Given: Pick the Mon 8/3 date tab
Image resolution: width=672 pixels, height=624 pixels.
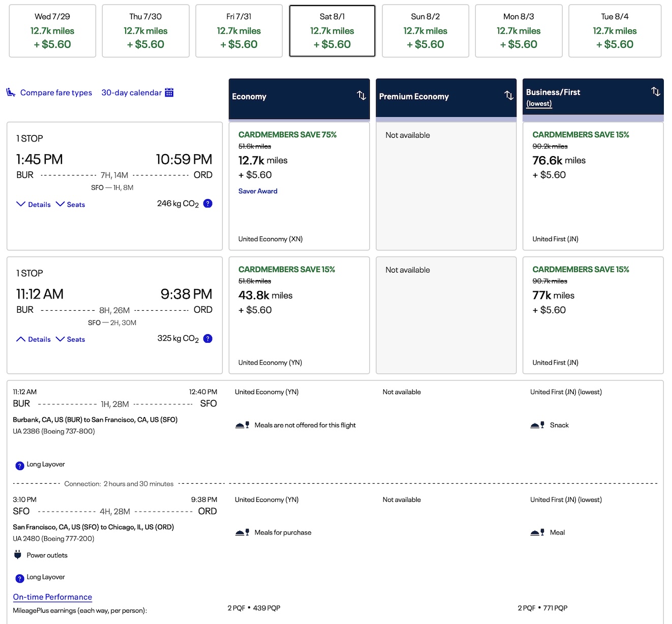Looking at the screenshot, I should 519,31.
